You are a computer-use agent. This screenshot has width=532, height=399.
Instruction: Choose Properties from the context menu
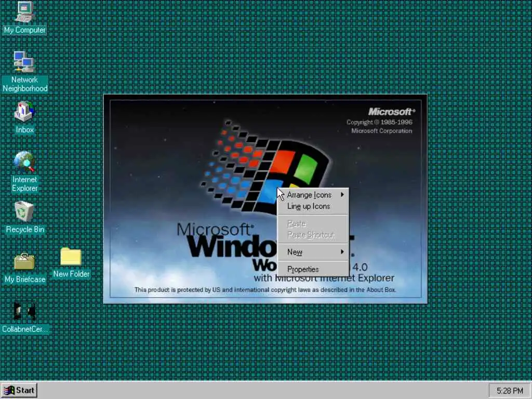313,270
